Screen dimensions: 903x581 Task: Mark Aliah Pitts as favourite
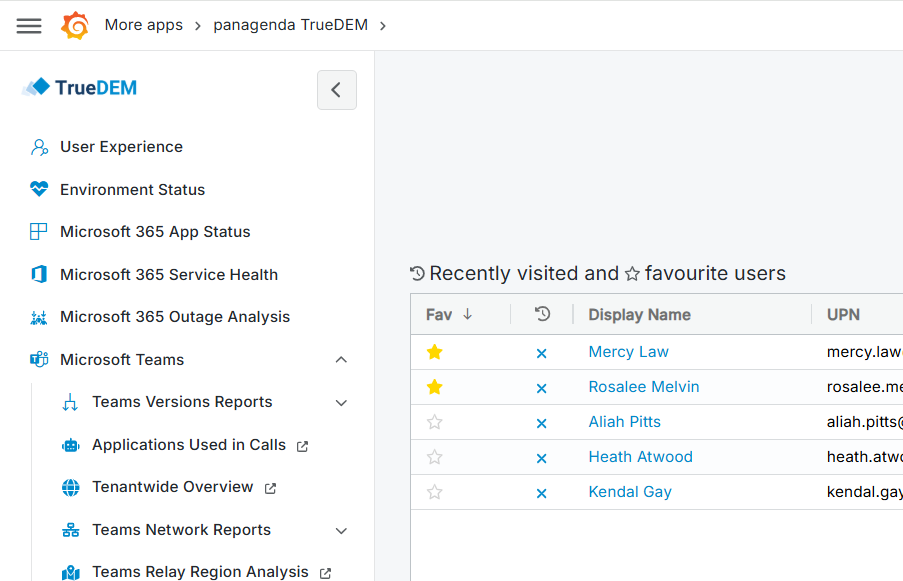click(434, 422)
